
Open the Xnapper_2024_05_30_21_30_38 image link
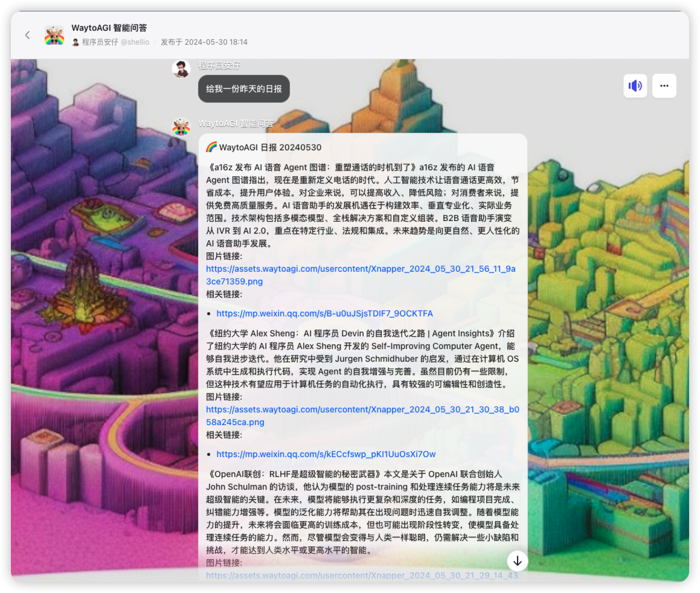(x=362, y=416)
